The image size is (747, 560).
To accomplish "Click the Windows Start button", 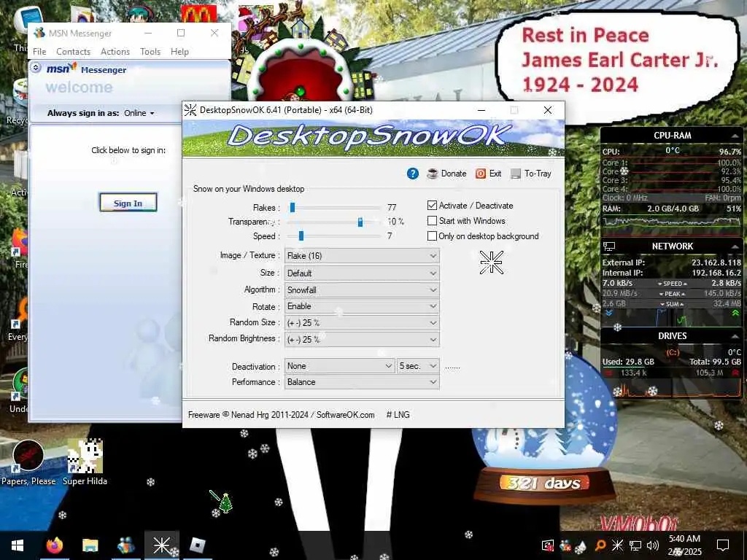I will (x=18, y=545).
